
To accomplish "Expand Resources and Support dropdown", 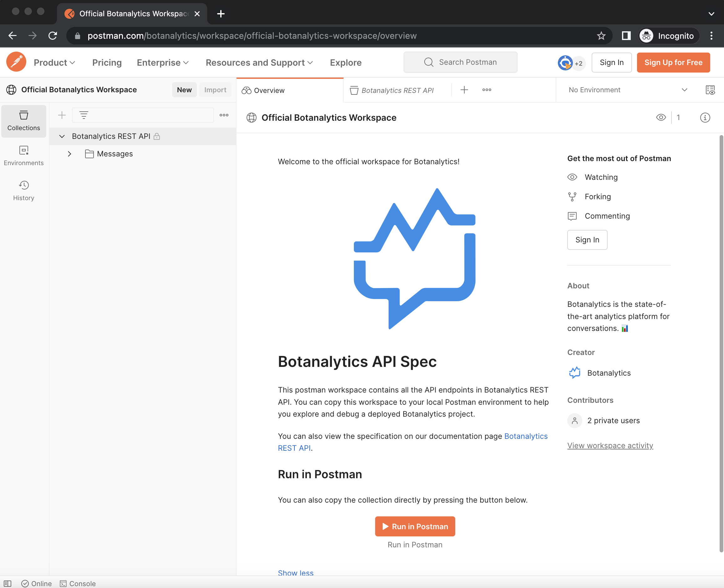I will point(259,62).
